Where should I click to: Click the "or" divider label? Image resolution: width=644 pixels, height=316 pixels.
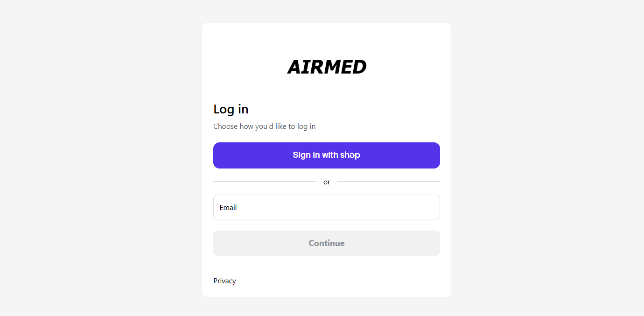point(327,182)
